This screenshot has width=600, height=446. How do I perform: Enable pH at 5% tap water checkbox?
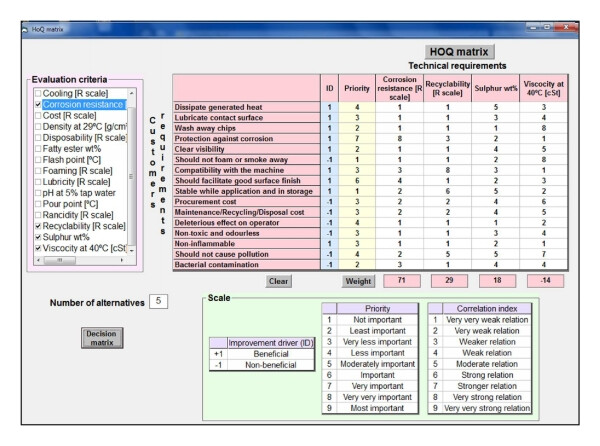(38, 193)
